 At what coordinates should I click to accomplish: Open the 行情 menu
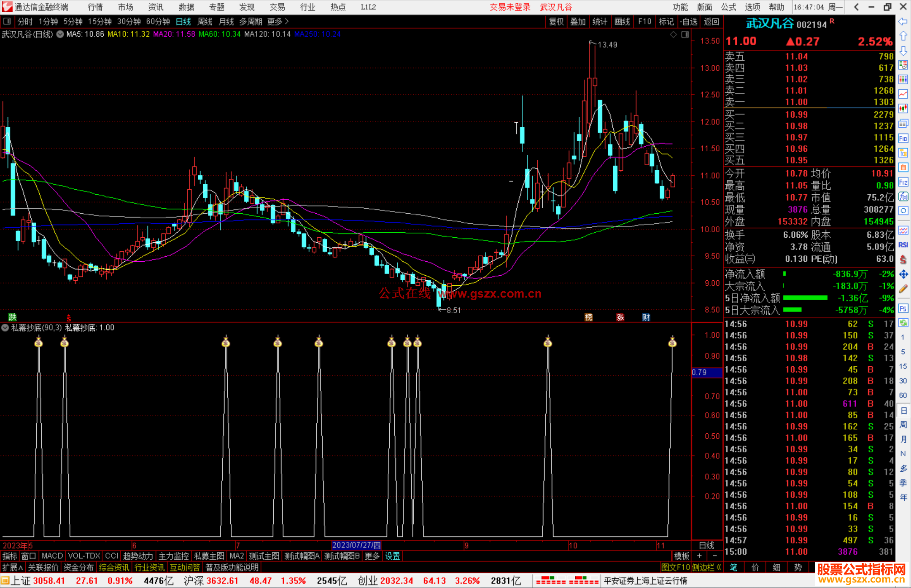tap(95, 7)
